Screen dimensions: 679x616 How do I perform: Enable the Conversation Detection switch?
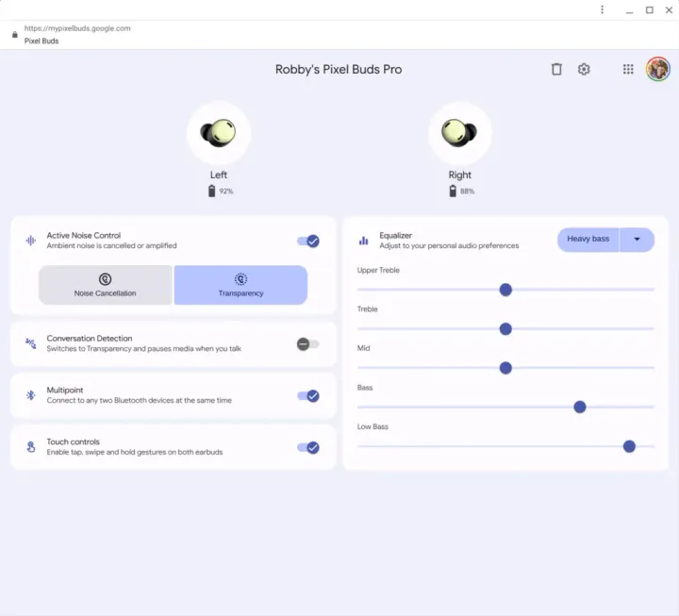coord(307,344)
